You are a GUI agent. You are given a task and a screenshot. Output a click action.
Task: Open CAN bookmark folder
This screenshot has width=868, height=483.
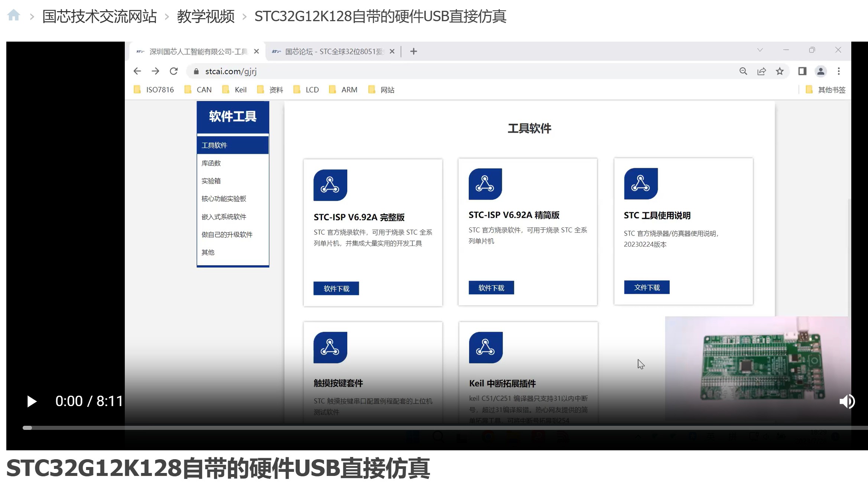[198, 90]
